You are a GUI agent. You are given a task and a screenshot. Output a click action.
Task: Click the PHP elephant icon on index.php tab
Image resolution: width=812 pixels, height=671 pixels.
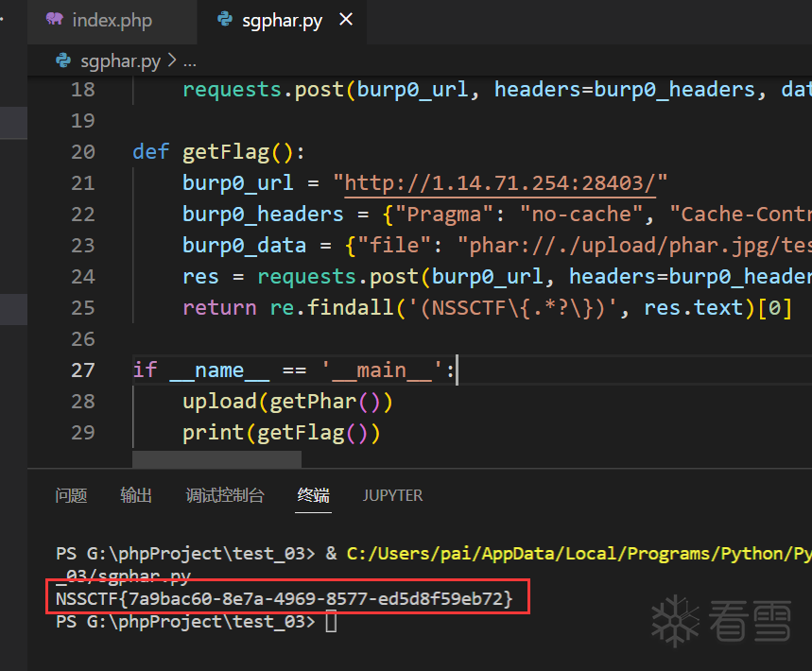pos(55,20)
